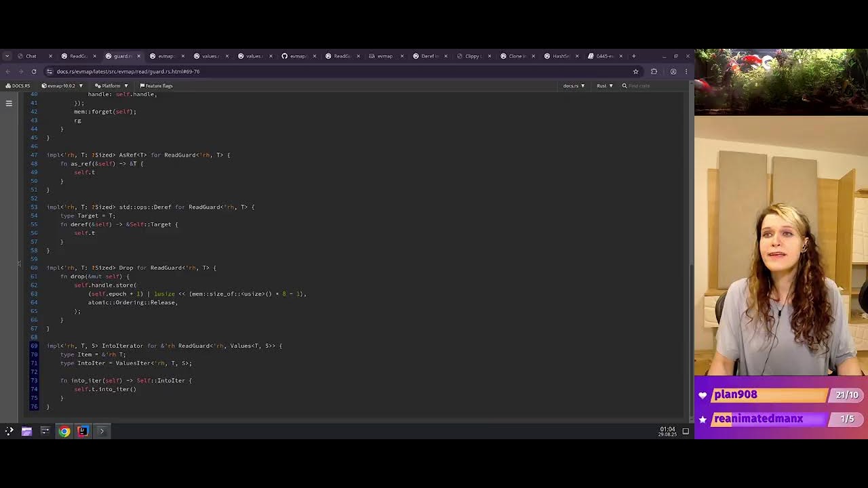Switch to the Clippy browser tab
This screenshot has height=488, width=868.
[472, 56]
